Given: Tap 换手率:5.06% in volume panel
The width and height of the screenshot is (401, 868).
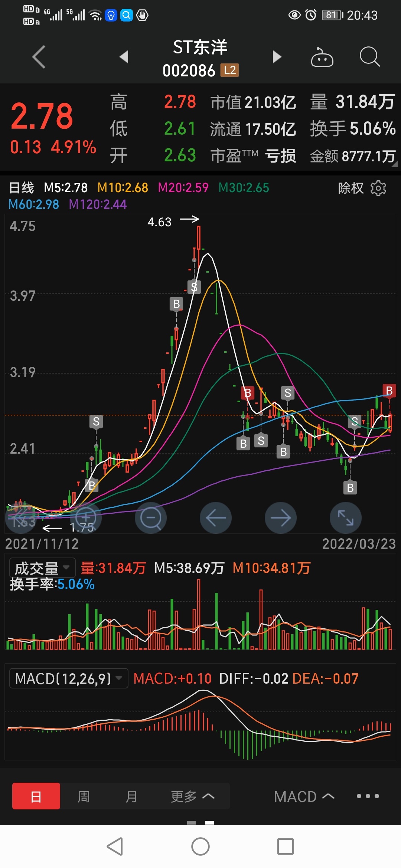Looking at the screenshot, I should [52, 584].
